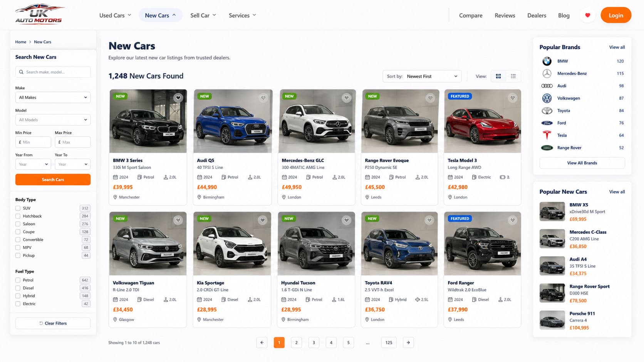Open the Blog page
The width and height of the screenshot is (644, 362).
point(564,15)
